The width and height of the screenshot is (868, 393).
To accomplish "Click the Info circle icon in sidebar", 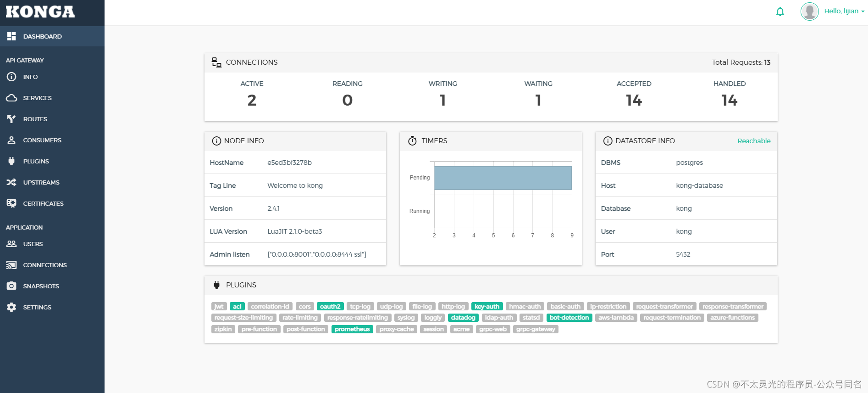I will pos(11,77).
